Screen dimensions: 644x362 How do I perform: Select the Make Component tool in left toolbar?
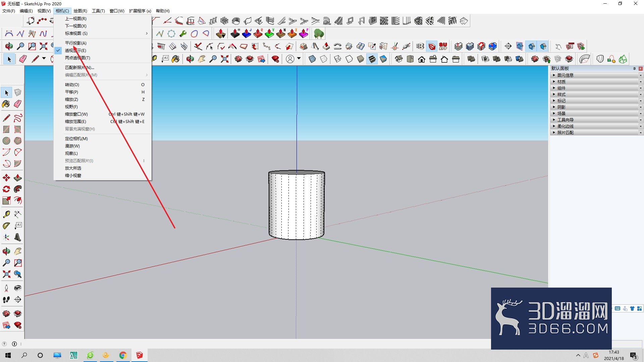pos(18,93)
